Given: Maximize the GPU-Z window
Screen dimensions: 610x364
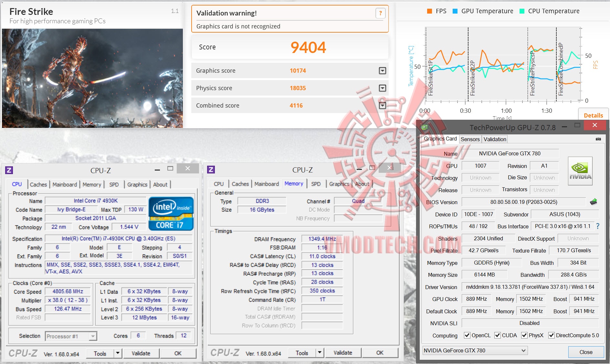Looking at the screenshot, I should pyautogui.click(x=577, y=125).
